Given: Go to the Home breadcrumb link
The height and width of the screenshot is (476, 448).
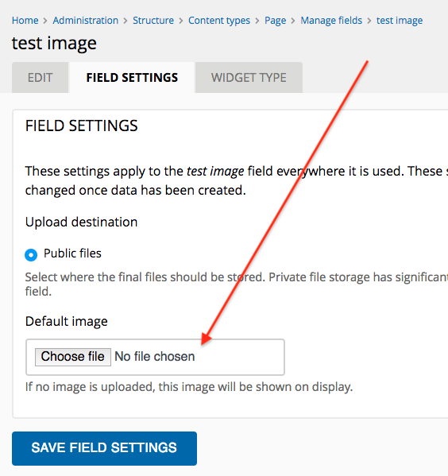Looking at the screenshot, I should 25,21.
